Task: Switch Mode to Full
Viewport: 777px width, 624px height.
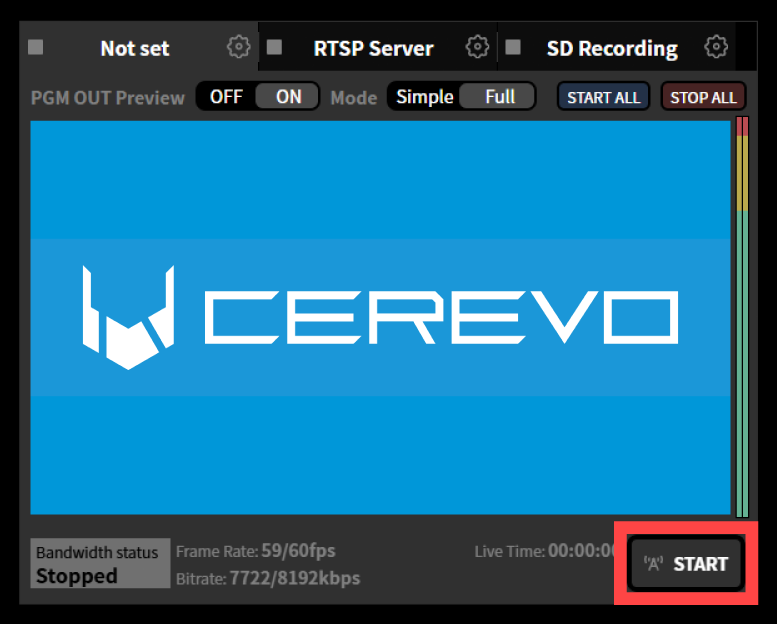Action: (x=500, y=97)
